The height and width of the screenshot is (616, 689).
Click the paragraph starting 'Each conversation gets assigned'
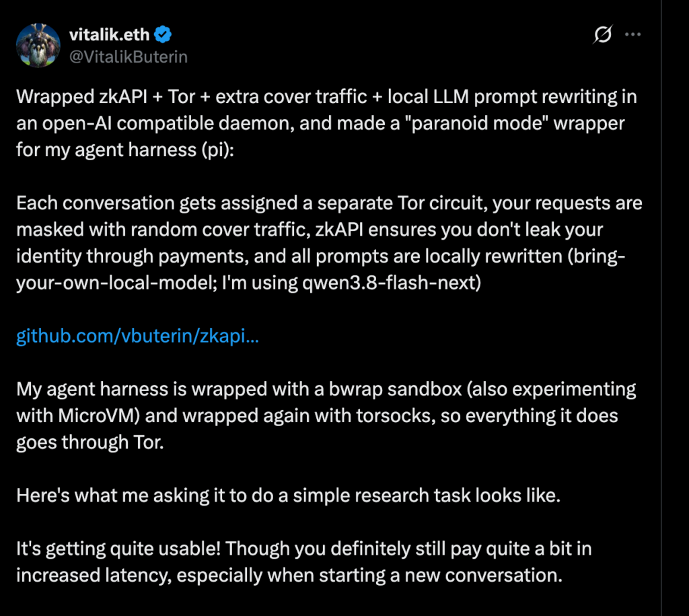click(329, 243)
